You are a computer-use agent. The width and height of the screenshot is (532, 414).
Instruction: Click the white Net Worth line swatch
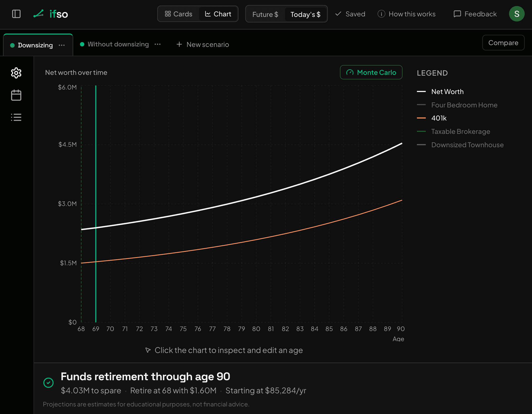click(x=421, y=92)
